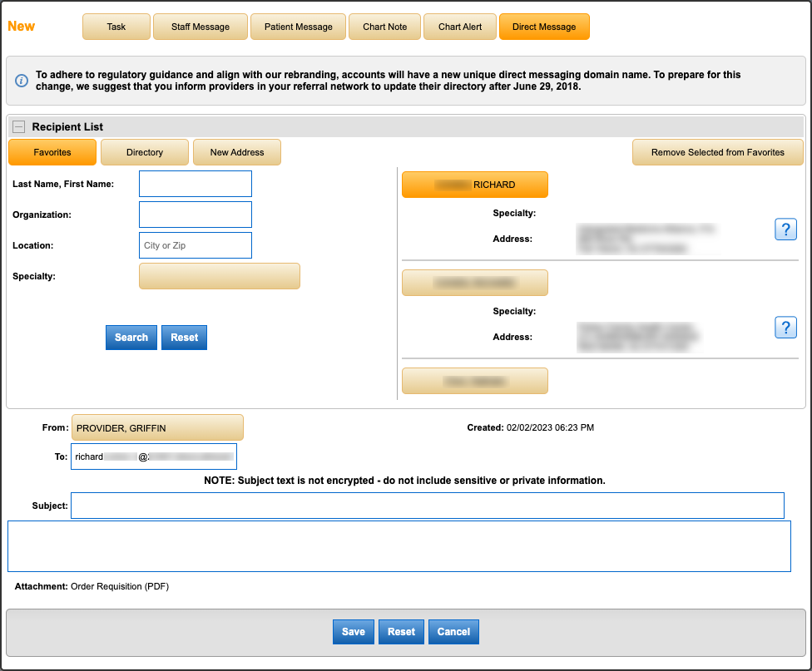Click the New Address button
This screenshot has width=812, height=671.
click(237, 152)
